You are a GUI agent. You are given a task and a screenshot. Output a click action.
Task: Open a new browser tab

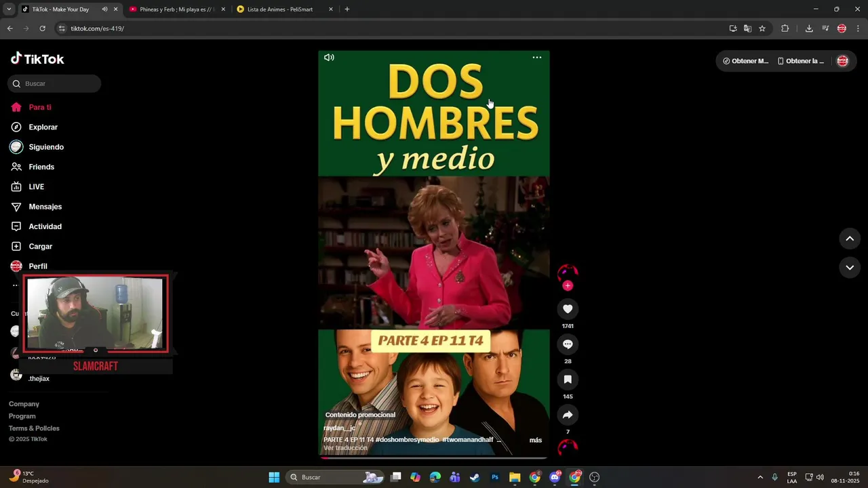tap(347, 9)
